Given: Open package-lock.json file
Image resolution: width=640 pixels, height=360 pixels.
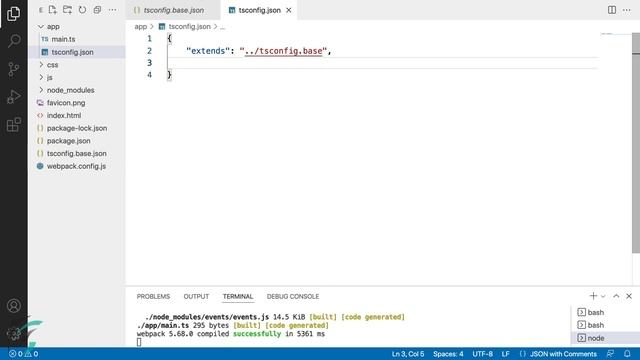Looking at the screenshot, I should coord(77,128).
